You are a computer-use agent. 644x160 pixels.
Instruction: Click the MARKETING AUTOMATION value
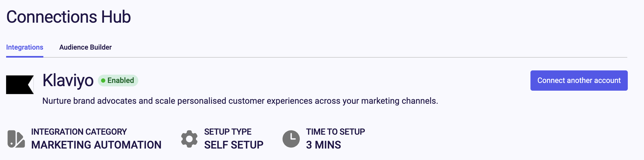click(96, 145)
